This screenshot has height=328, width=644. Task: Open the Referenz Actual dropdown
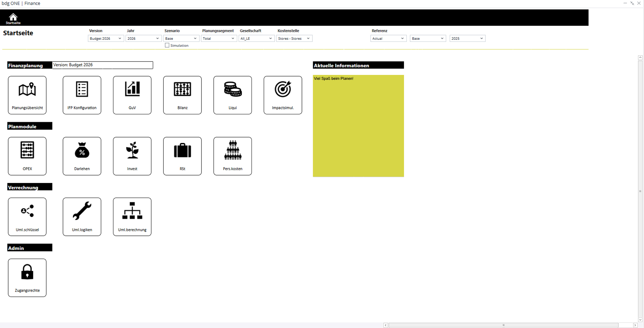click(x=388, y=39)
